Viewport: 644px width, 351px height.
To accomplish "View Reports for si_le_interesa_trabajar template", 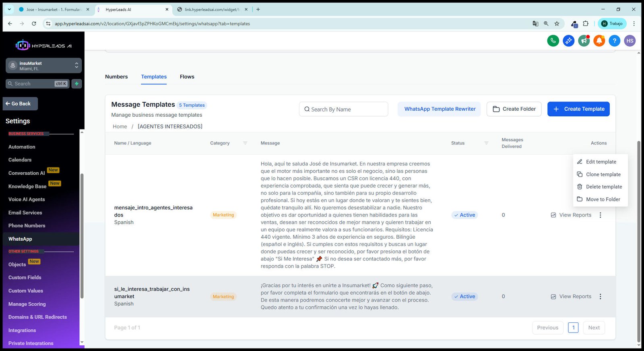I will [571, 297].
